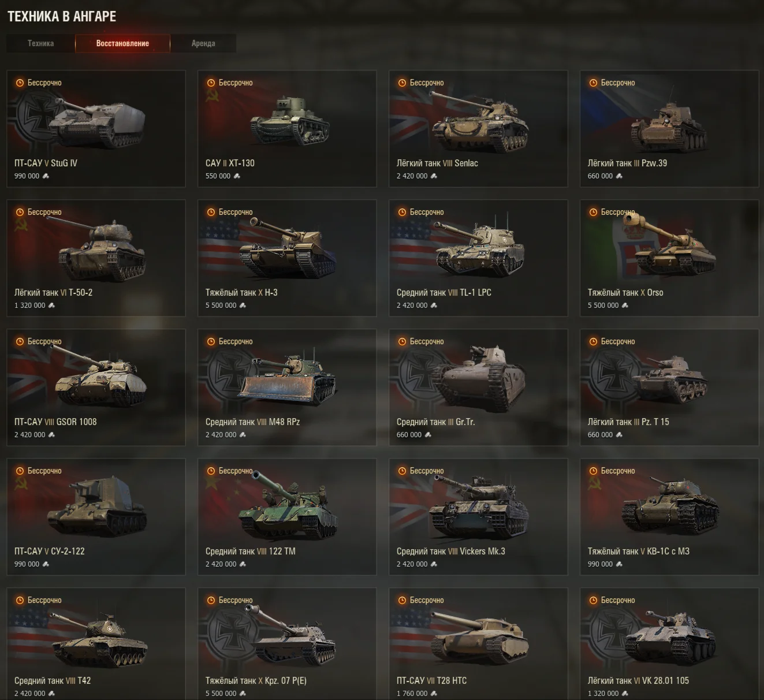764x700 pixels.
Task: Click the silver credits icon beside 2 420 000 on Senlac
Action: pos(434,176)
